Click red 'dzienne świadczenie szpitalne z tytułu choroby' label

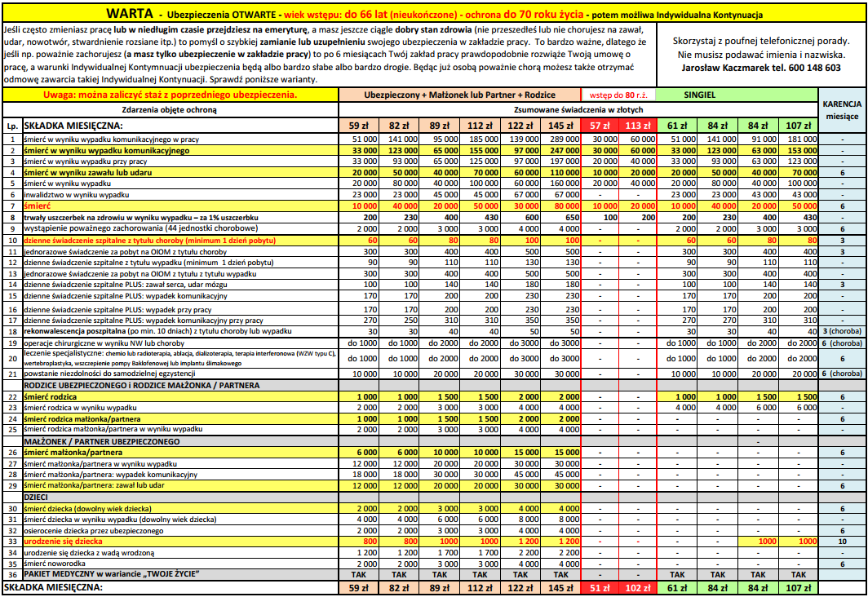(x=149, y=241)
